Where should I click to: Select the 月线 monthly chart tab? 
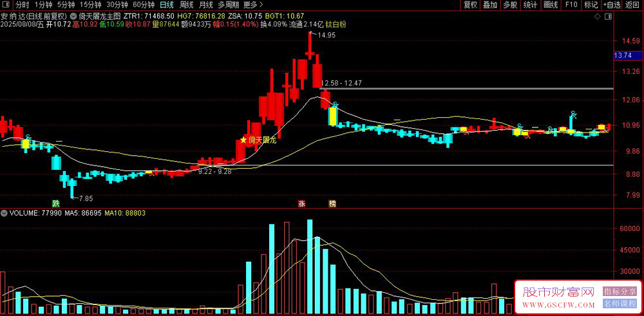pyautogui.click(x=206, y=5)
